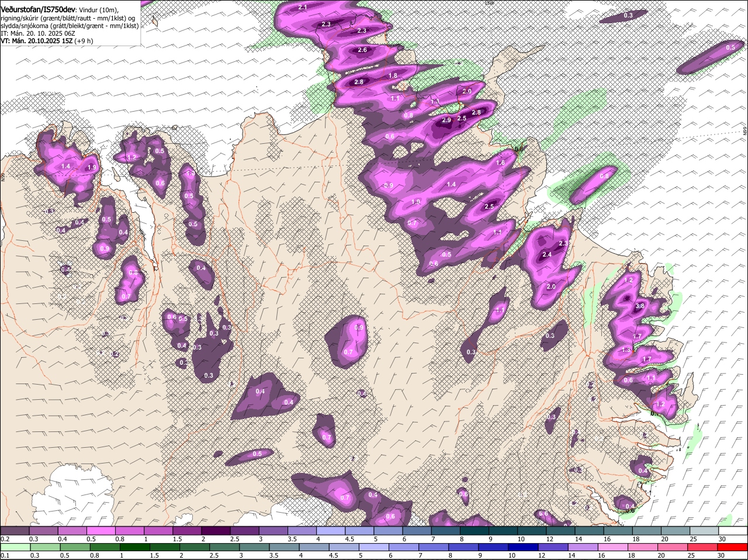Select the white swatch after 30 in top legend
This screenshot has width=748, height=560.
point(733,531)
